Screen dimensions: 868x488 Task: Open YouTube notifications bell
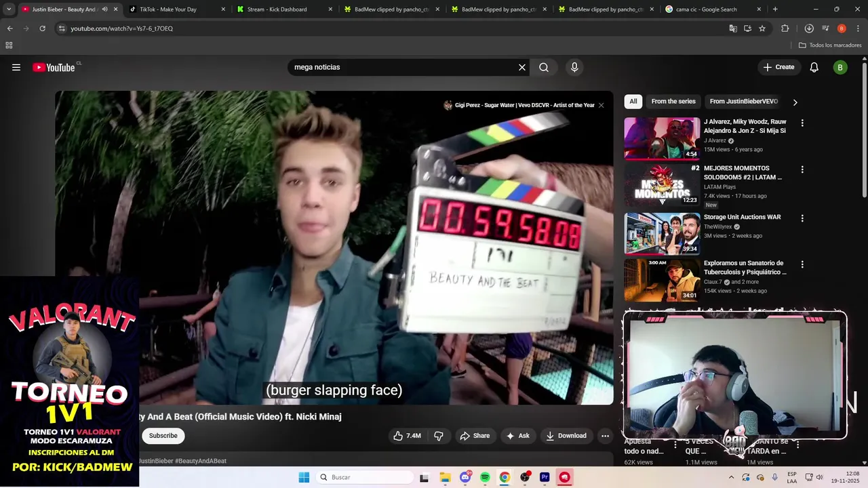(814, 67)
